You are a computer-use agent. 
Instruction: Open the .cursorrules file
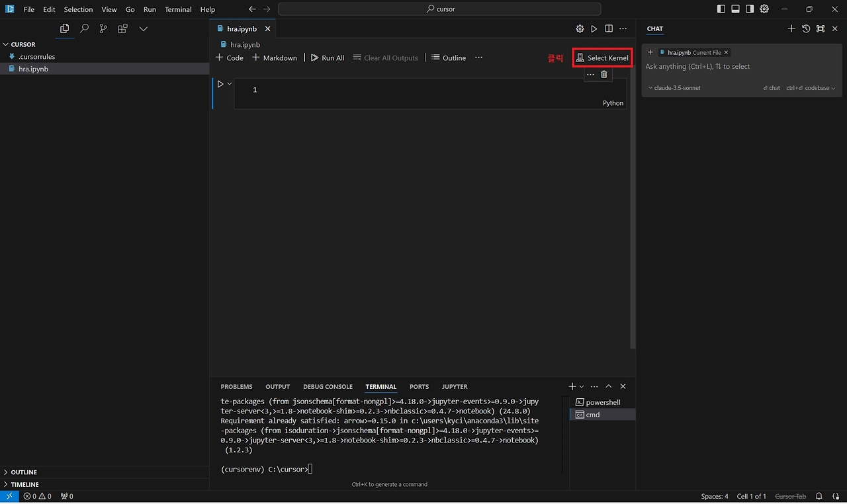(105, 57)
